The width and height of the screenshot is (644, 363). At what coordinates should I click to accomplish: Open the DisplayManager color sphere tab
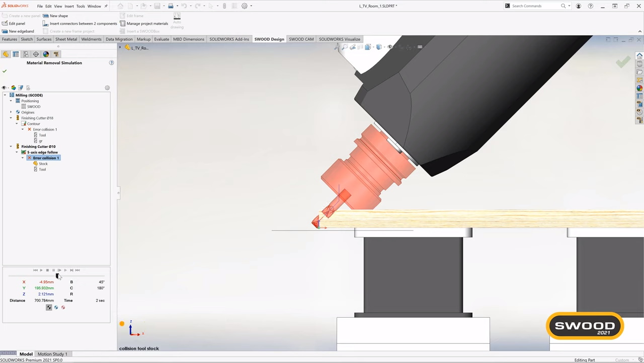pyautogui.click(x=46, y=54)
